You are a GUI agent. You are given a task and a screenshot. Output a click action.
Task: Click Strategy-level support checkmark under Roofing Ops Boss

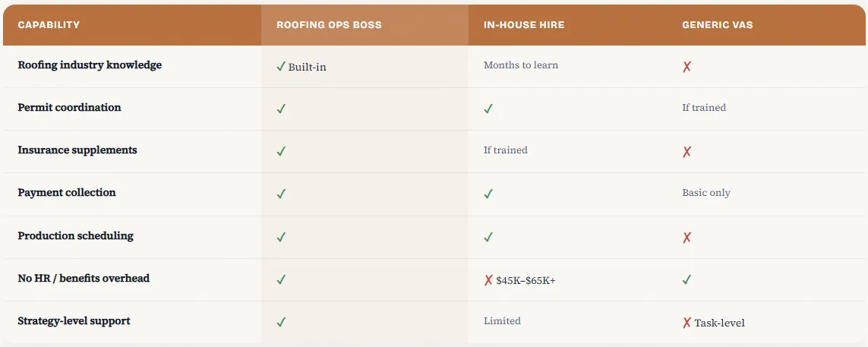click(x=281, y=322)
